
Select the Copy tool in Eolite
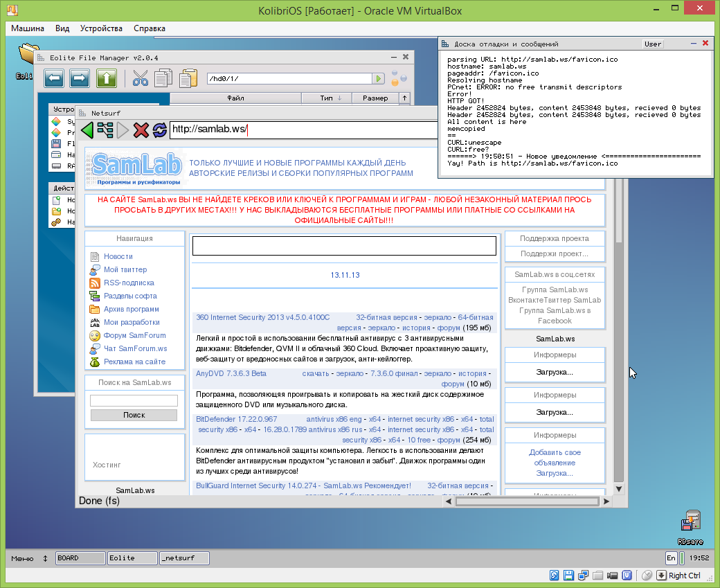point(162,78)
